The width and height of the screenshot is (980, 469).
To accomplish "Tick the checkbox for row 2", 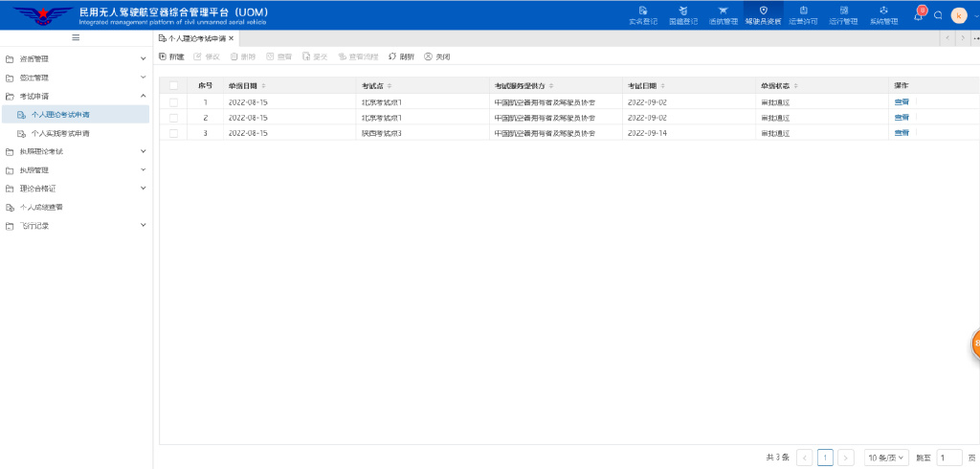I will tap(173, 118).
